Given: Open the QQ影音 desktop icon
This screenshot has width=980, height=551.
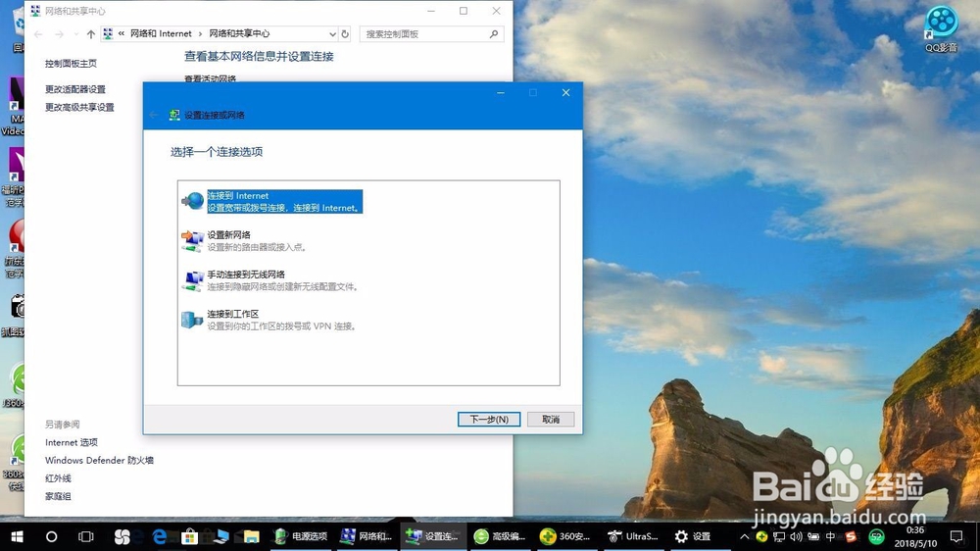Looking at the screenshot, I should [941, 28].
